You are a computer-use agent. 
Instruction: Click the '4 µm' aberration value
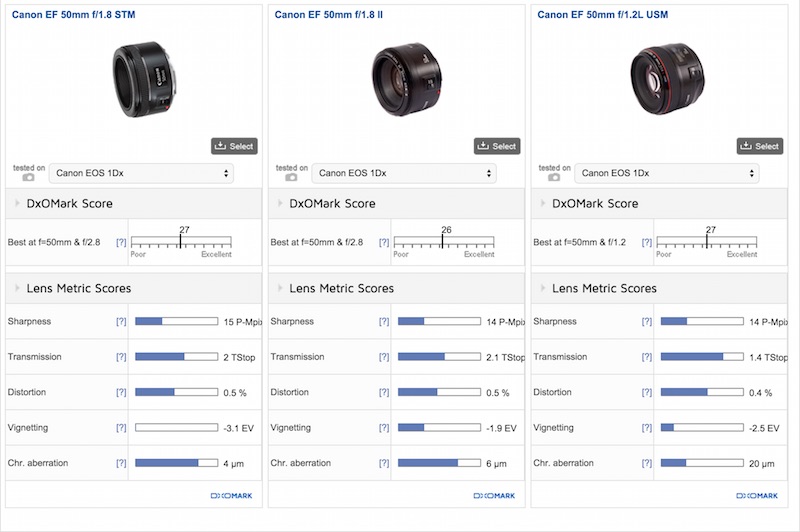point(234,464)
